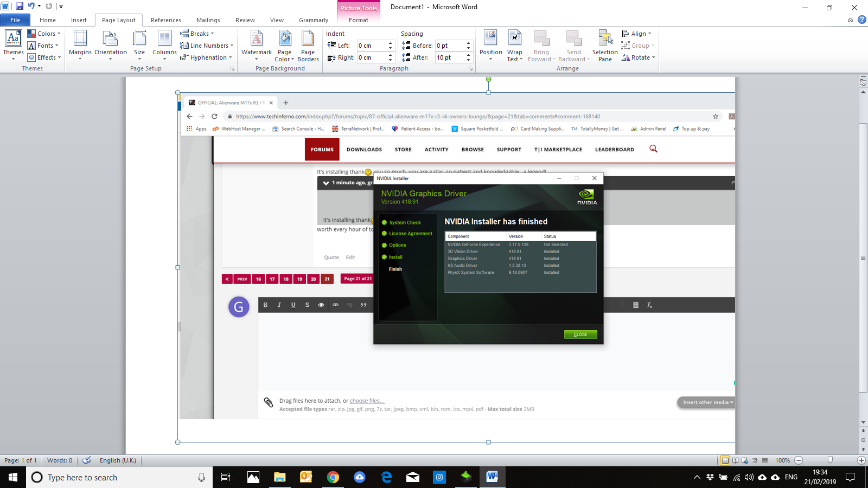The height and width of the screenshot is (488, 868).
Task: Switch to References ribbon tab
Action: point(166,20)
